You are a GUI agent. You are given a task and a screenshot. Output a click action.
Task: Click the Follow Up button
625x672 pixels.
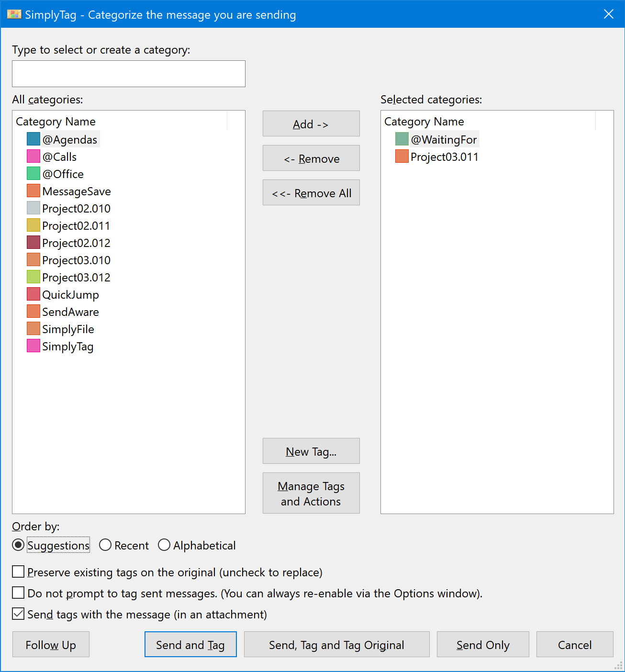point(51,645)
